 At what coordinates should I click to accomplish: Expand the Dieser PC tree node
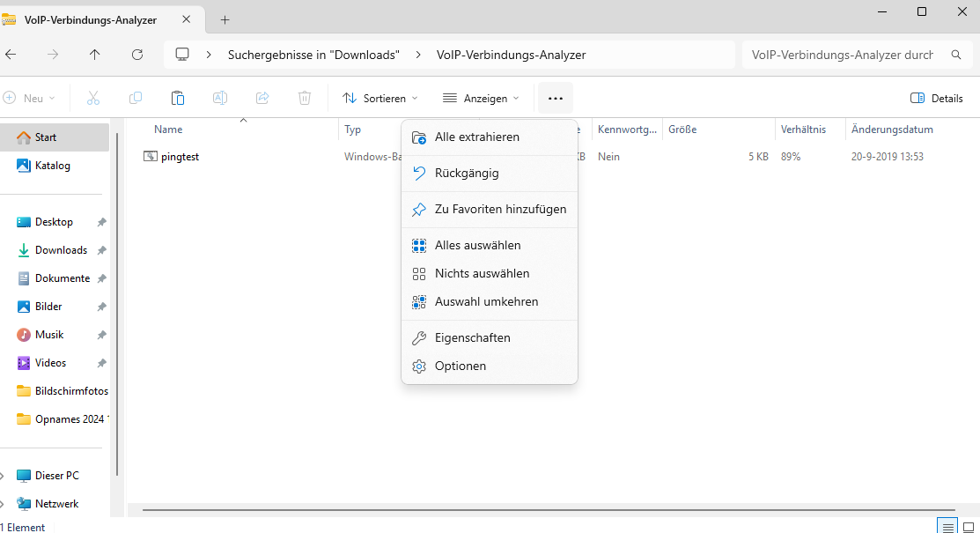click(x=3, y=476)
